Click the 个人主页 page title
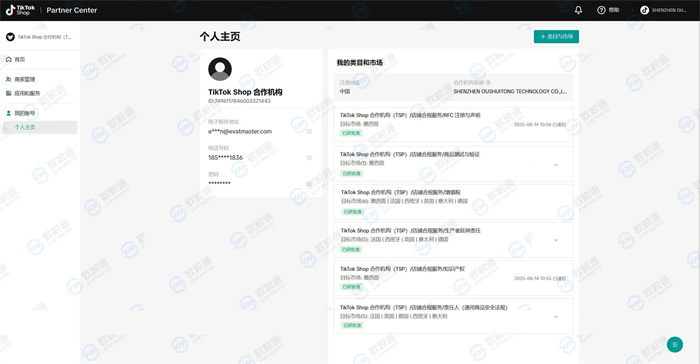700x364 pixels. (x=220, y=36)
